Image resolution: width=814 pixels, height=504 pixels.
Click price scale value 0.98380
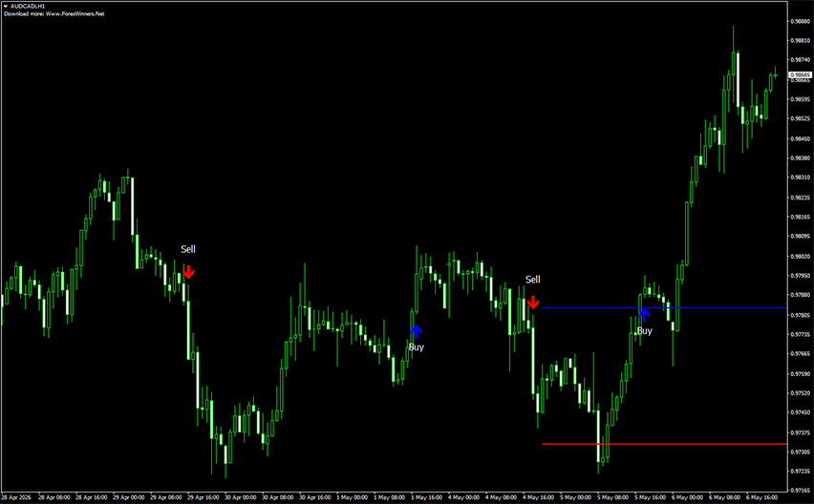[801, 157]
